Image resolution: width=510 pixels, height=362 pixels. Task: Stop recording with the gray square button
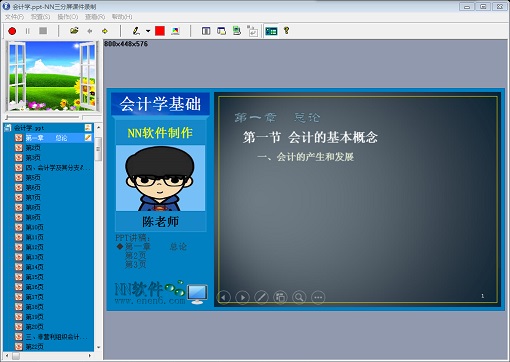pyautogui.click(x=43, y=31)
